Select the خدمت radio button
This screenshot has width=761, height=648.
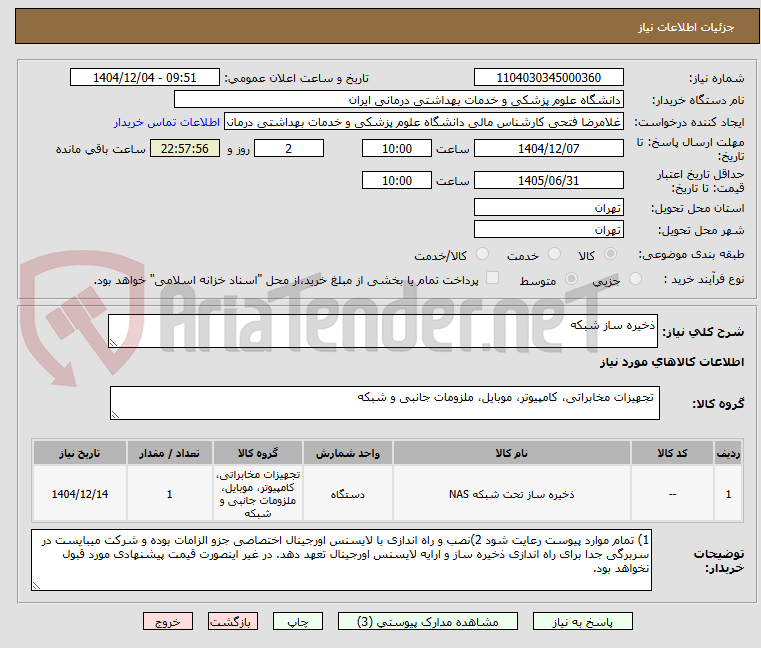[x=554, y=254]
